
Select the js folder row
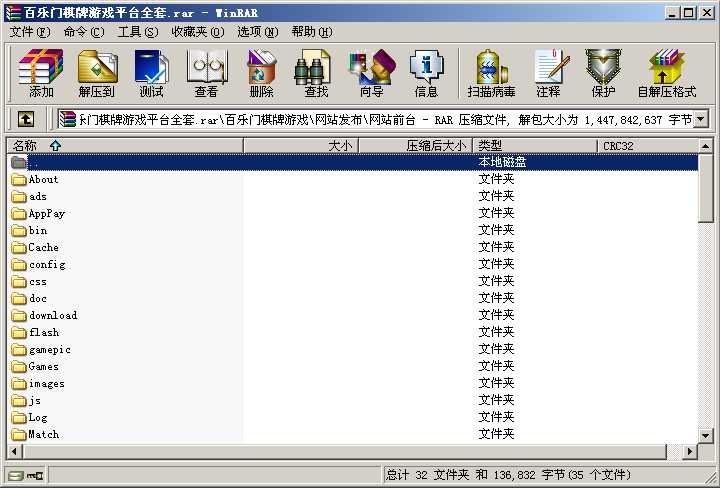click(x=353, y=400)
